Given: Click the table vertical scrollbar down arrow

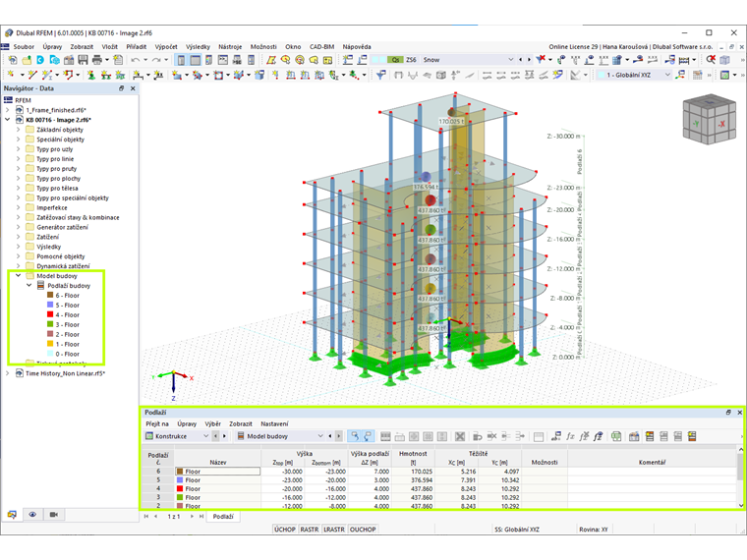Looking at the screenshot, I should (x=741, y=505).
